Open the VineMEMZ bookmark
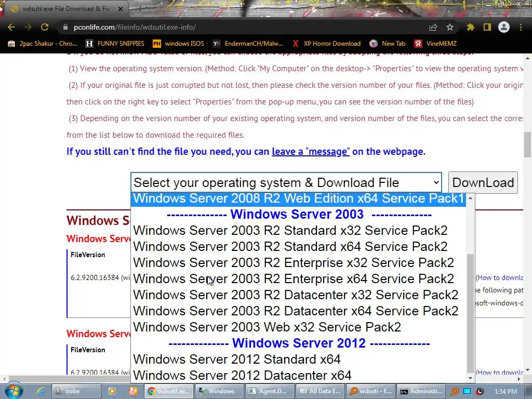The width and height of the screenshot is (532, 399). pyautogui.click(x=435, y=44)
